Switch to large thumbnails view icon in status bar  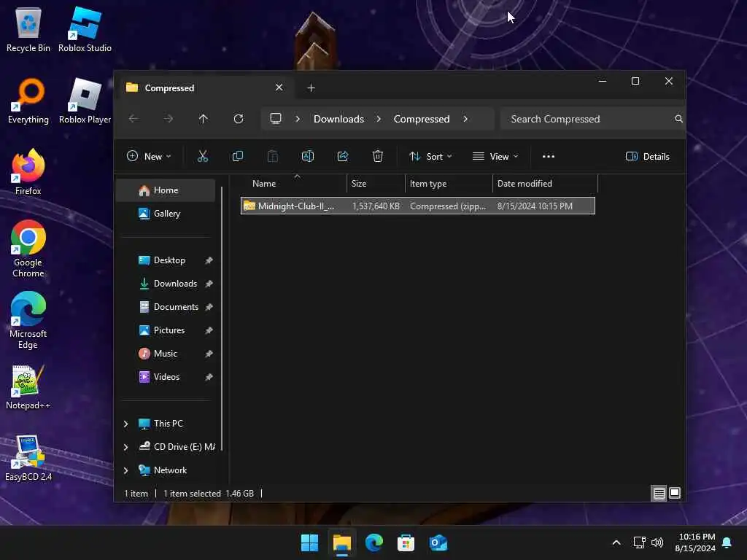click(675, 494)
